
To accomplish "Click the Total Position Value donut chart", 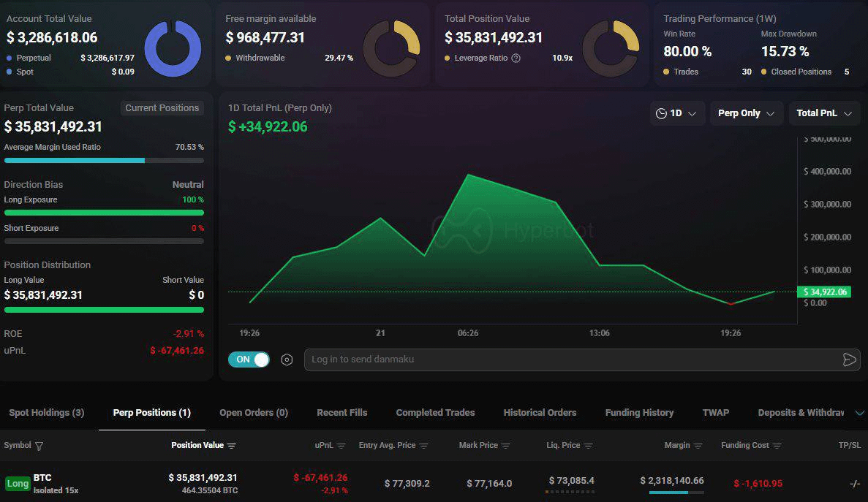I will pyautogui.click(x=611, y=48).
